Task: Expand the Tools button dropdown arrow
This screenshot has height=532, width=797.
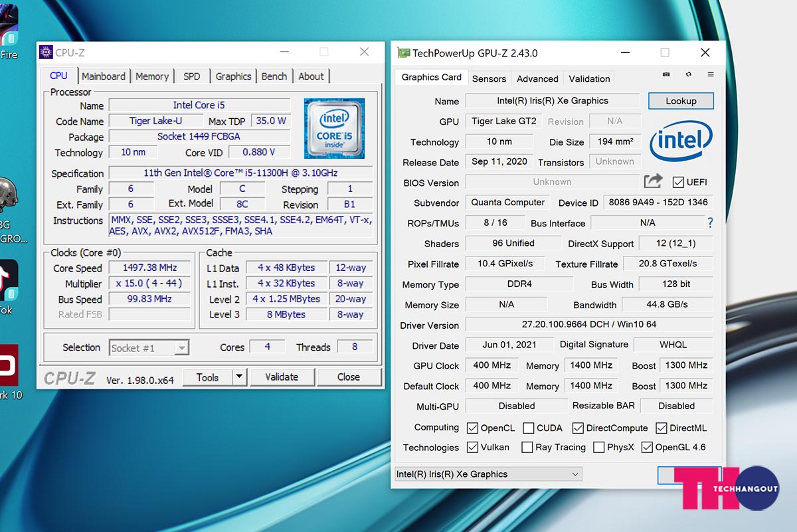Action: coord(240,377)
